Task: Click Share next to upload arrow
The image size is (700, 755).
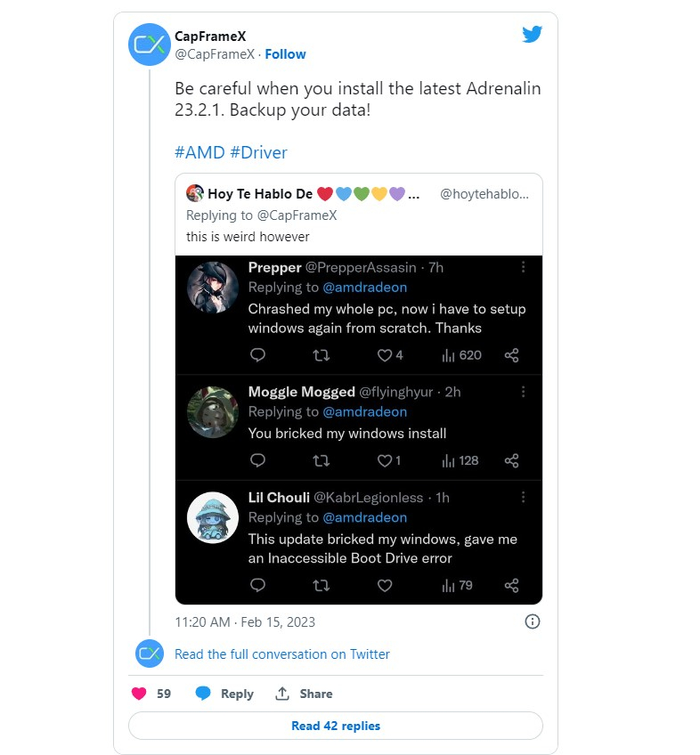Action: pyautogui.click(x=316, y=694)
